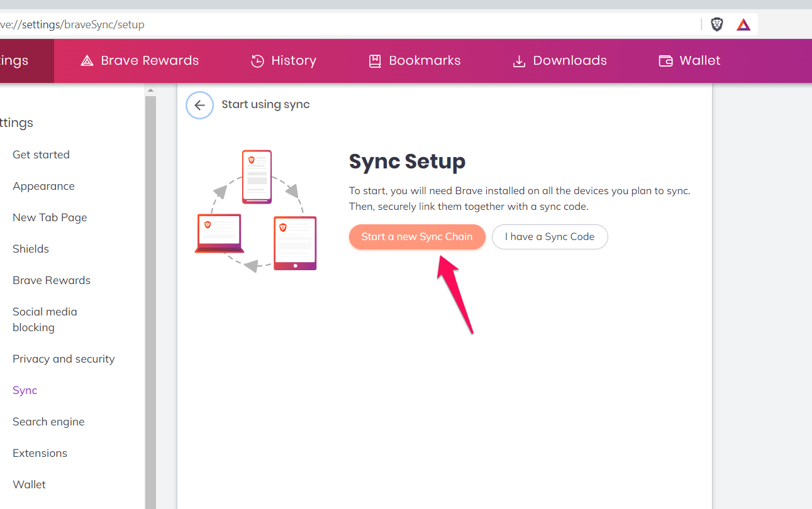
Task: Select Sync in the sidebar
Action: point(25,390)
